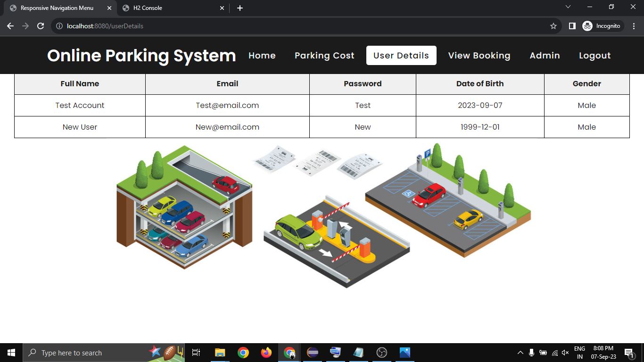This screenshot has width=644, height=362.
Task: Open a new browser tab
Action: pyautogui.click(x=240, y=8)
